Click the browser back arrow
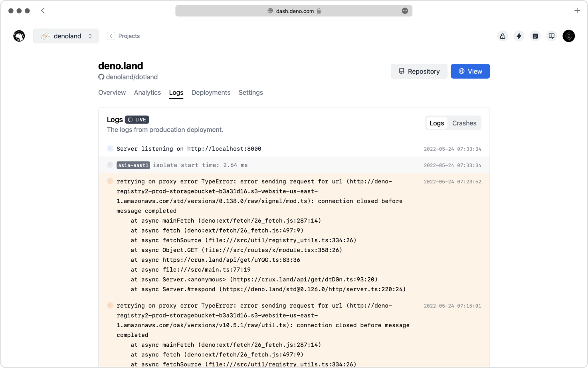This screenshot has width=588, height=368. (43, 11)
